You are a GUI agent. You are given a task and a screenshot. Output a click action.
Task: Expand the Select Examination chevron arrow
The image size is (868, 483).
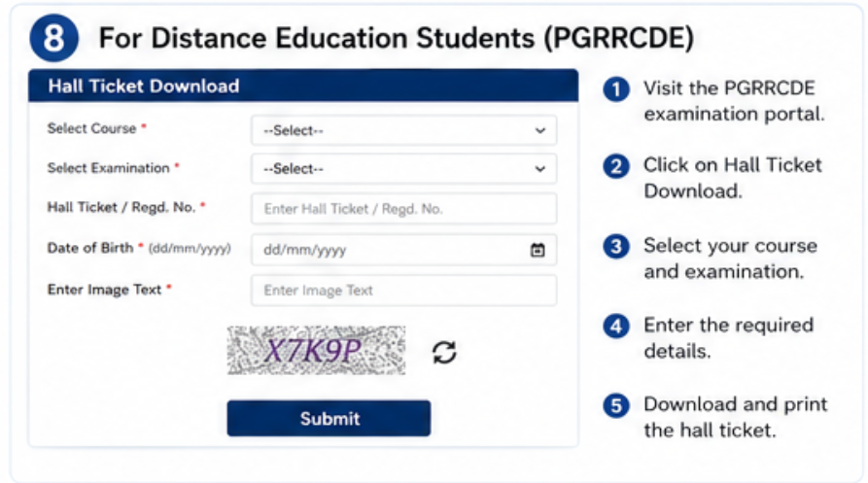point(539,169)
